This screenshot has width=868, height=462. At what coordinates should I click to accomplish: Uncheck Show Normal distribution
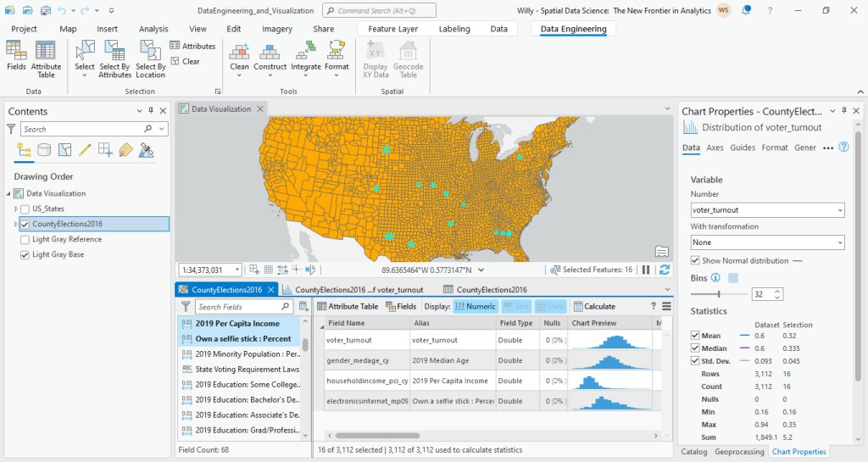(695, 260)
